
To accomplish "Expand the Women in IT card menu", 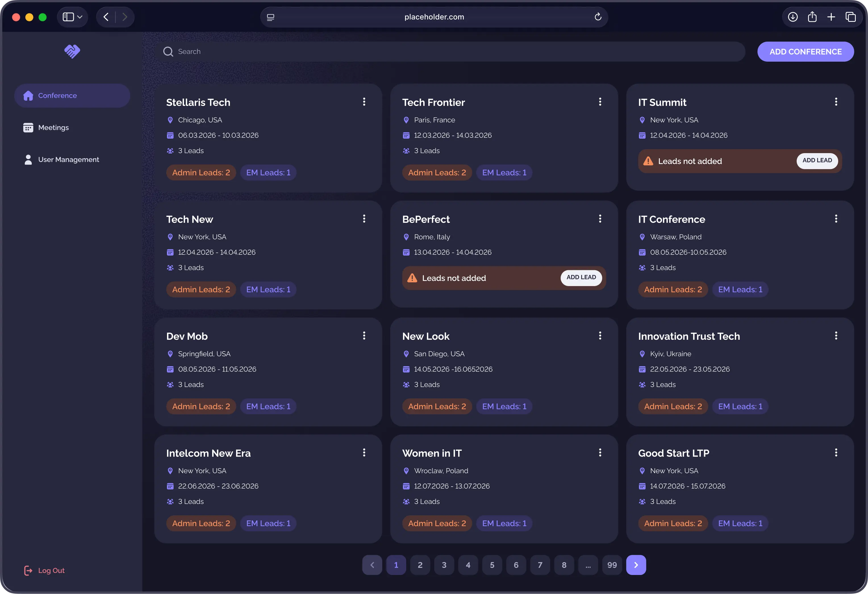I will pos(600,453).
